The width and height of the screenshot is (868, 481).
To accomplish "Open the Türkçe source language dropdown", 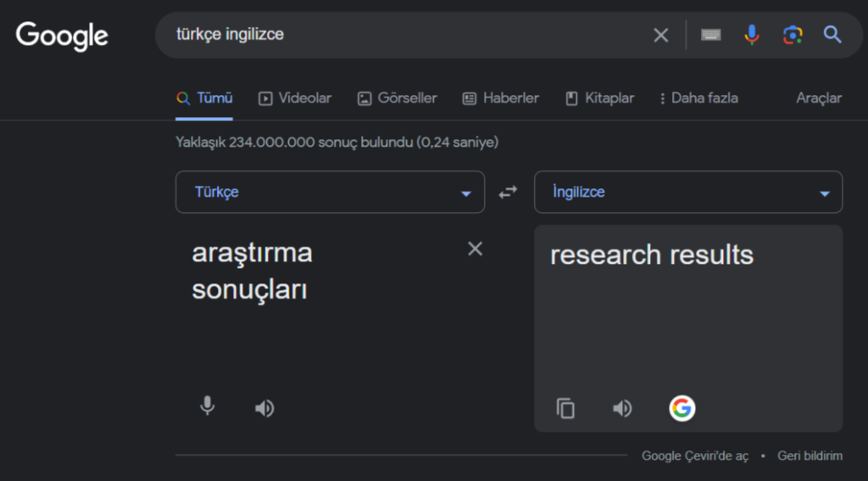I will click(330, 192).
